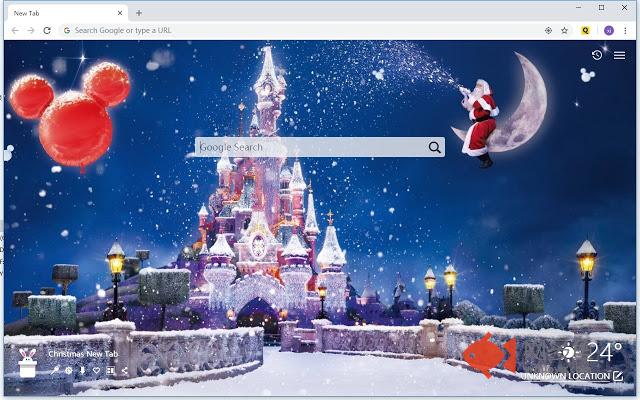Click the sun weather icon
640x400 pixels.
pyautogui.click(x=568, y=352)
